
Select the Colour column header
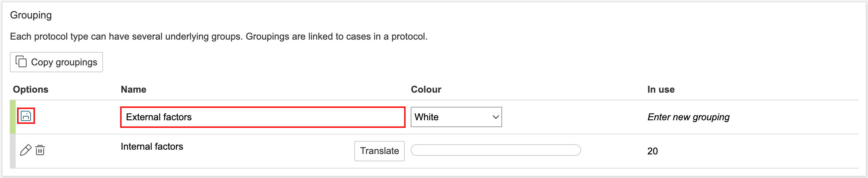[x=426, y=89]
